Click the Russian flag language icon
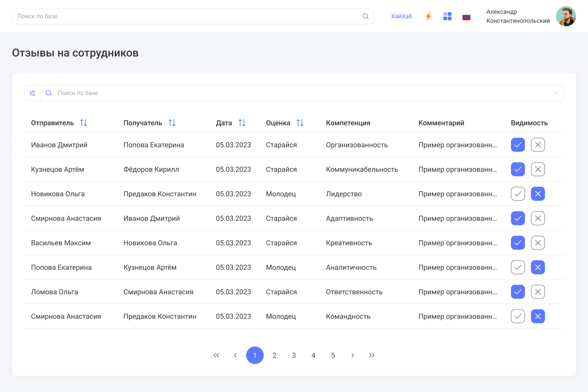 click(x=466, y=16)
